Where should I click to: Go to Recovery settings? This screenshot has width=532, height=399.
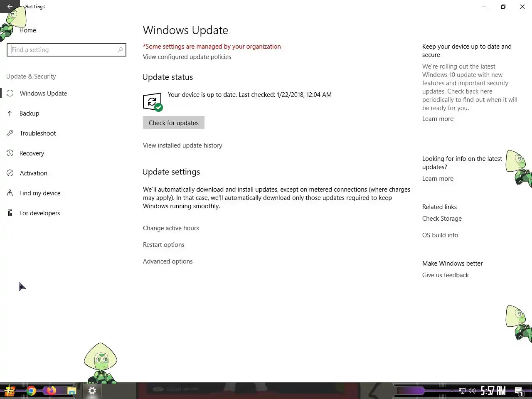(32, 153)
